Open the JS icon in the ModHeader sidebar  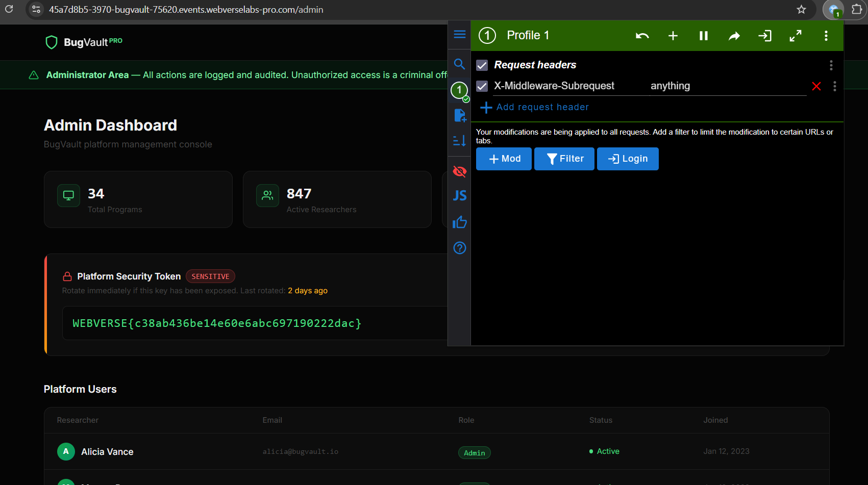[459, 196]
